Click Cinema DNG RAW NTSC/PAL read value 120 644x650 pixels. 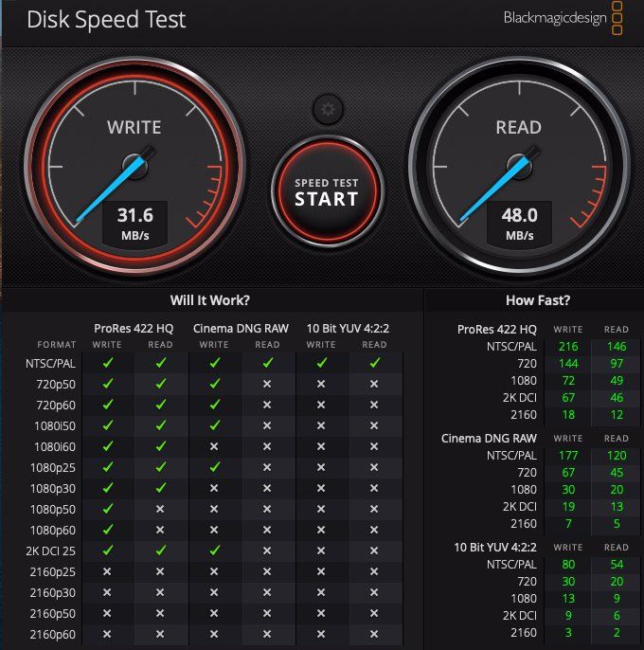tap(617, 456)
